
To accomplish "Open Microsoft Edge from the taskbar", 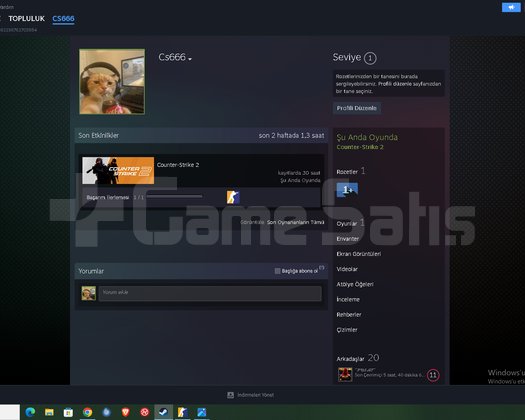I will (30, 412).
